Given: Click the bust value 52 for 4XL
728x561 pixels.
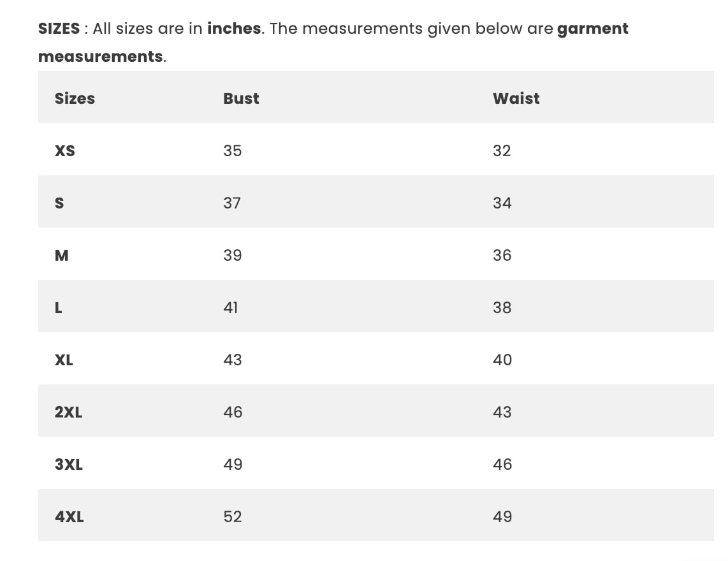Looking at the screenshot, I should pos(233,516).
